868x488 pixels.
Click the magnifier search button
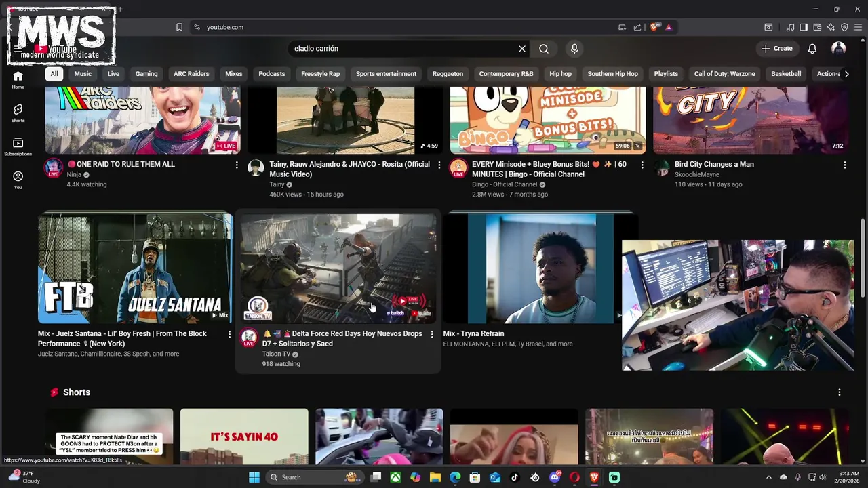544,49
